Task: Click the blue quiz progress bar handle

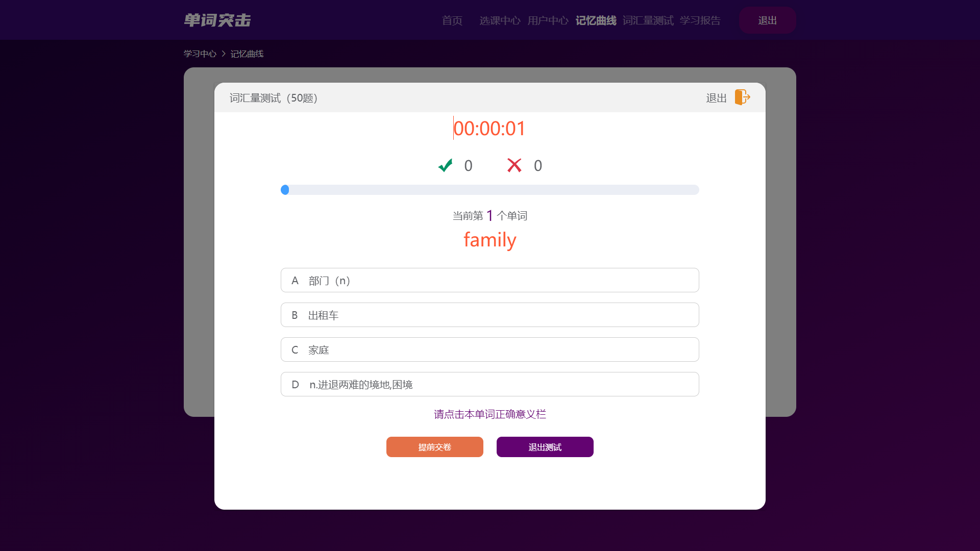Action: point(285,190)
